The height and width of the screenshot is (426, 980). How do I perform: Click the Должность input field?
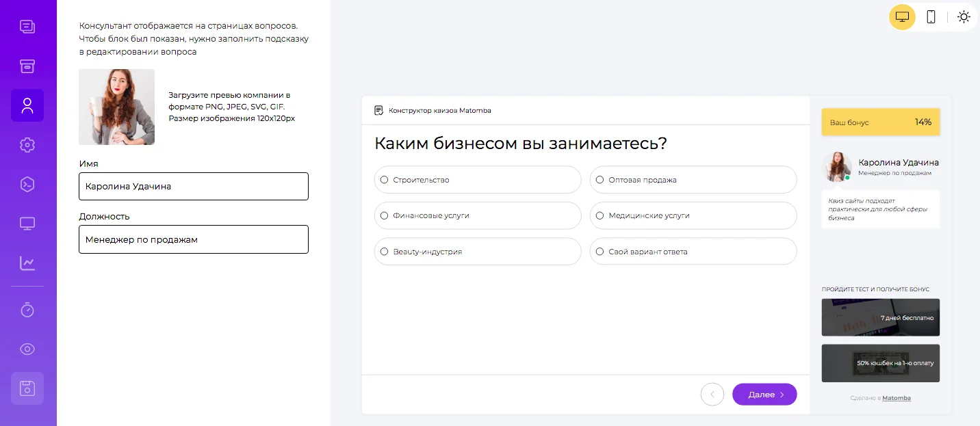coord(194,239)
